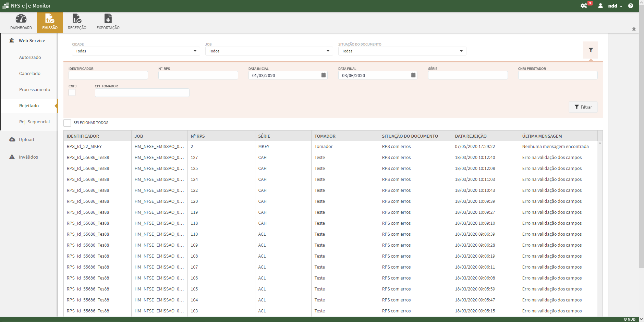Expand the Job dropdown list
This screenshot has width=644, height=322.
click(268, 51)
